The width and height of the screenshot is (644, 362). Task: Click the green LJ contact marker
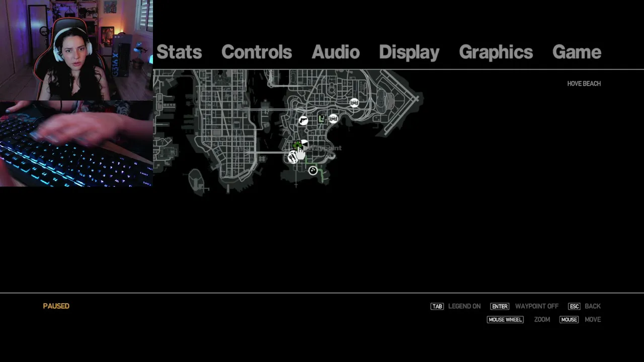click(321, 119)
